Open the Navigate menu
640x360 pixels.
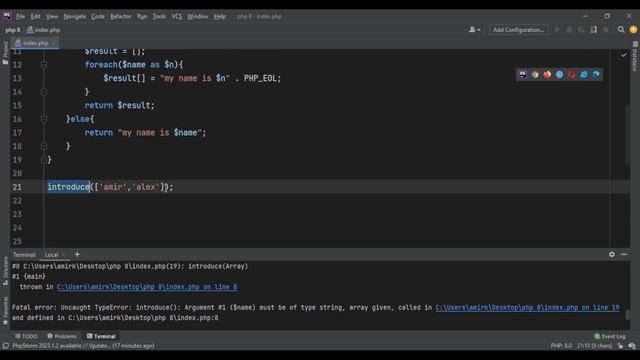(x=75, y=16)
